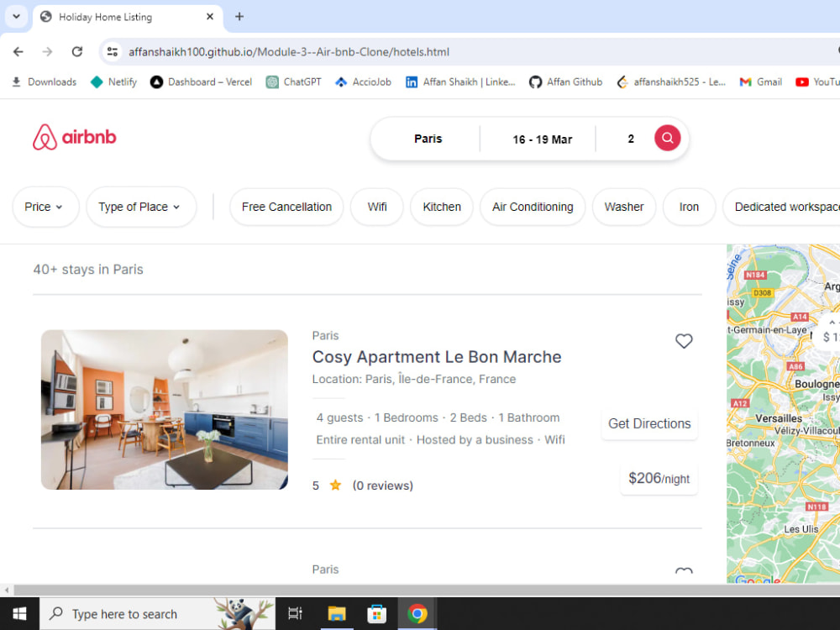Click the browser address bar URL
Screen dimensions: 840x630
click(289, 52)
